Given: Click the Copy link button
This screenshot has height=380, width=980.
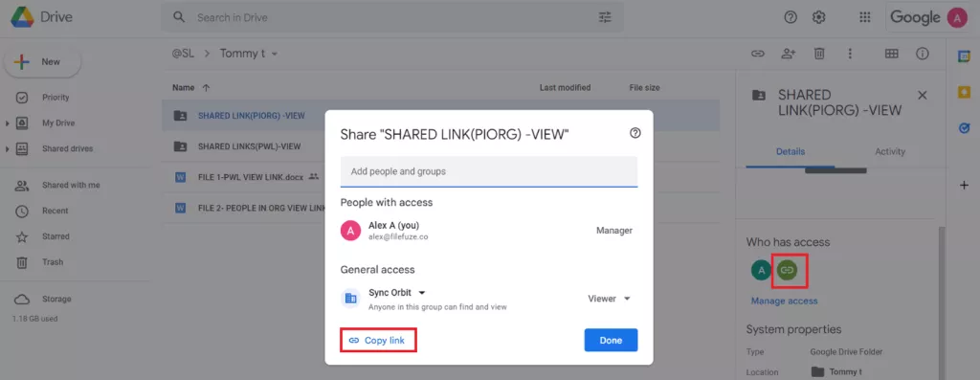Looking at the screenshot, I should [x=377, y=341].
